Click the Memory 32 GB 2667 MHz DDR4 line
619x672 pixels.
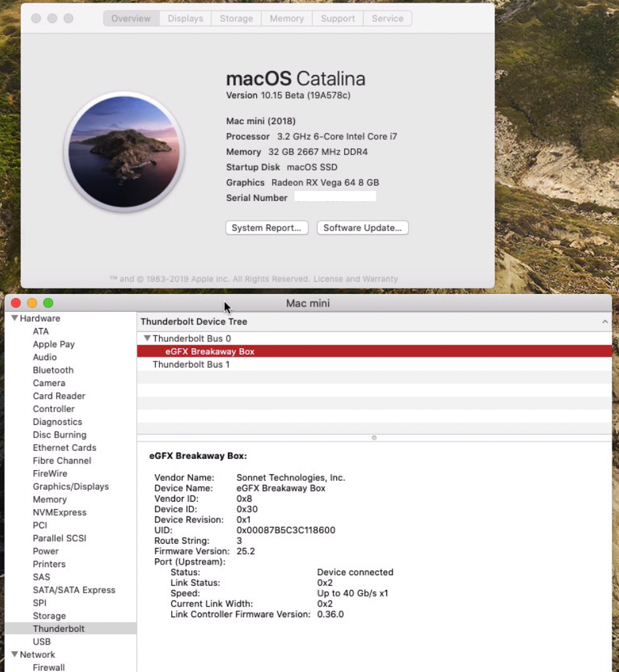[x=297, y=152]
